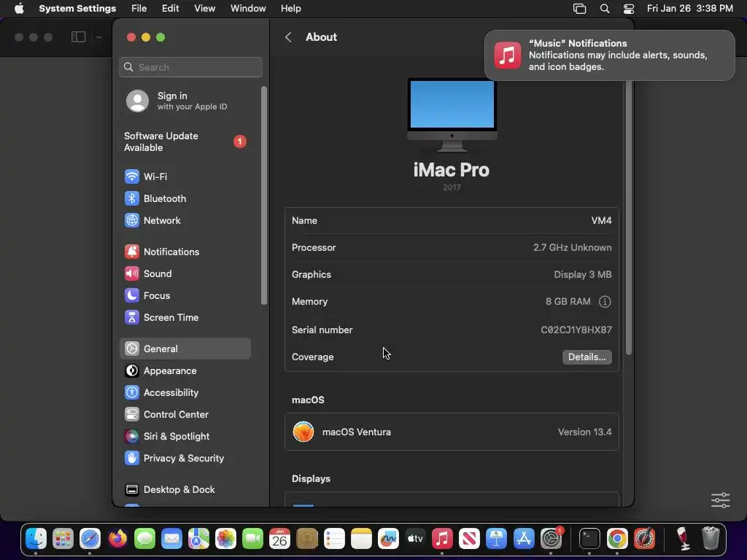Open Finder from the Dock
This screenshot has width=747, height=560.
(36, 539)
